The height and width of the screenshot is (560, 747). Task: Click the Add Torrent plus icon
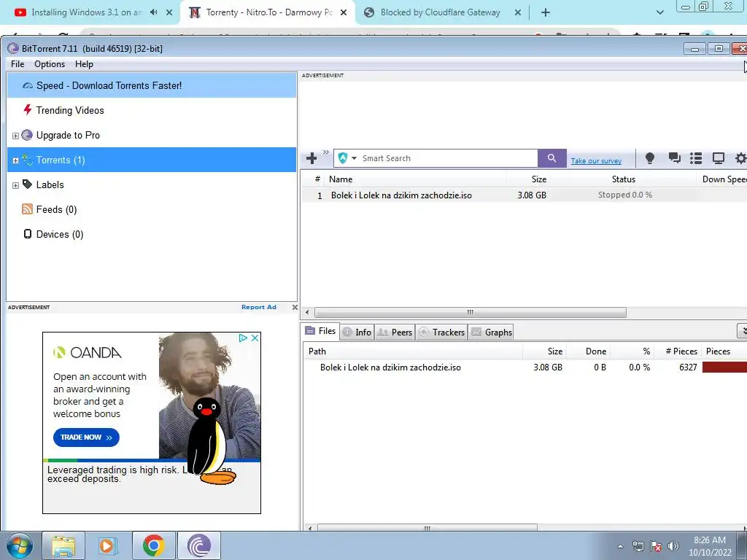(311, 158)
